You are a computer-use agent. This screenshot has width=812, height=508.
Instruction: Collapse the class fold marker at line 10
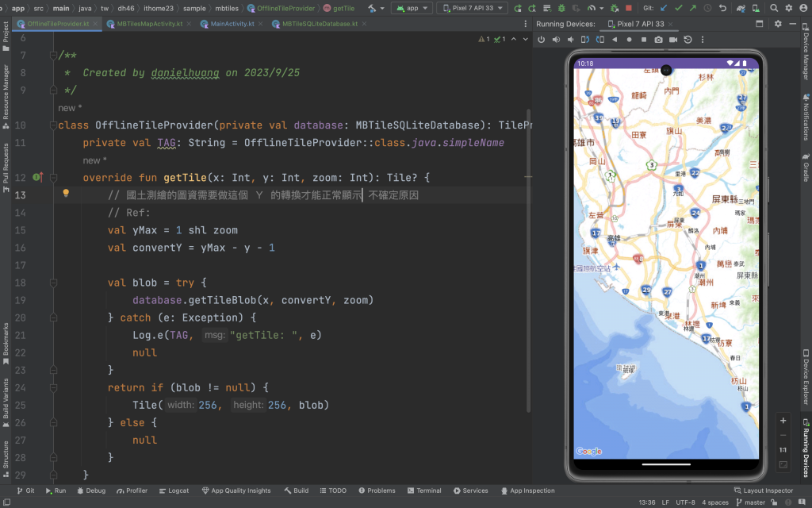tap(53, 125)
